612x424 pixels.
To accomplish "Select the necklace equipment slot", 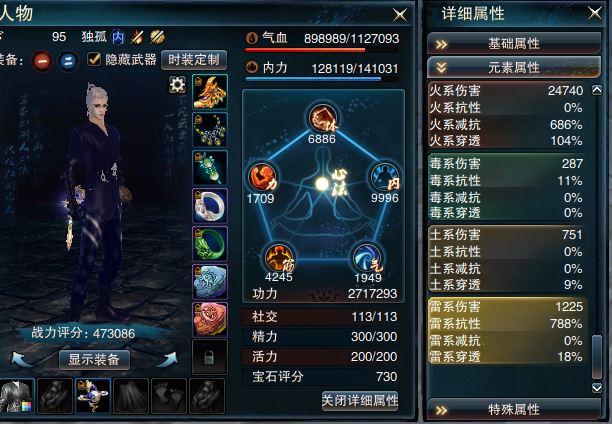I will coord(210,130).
